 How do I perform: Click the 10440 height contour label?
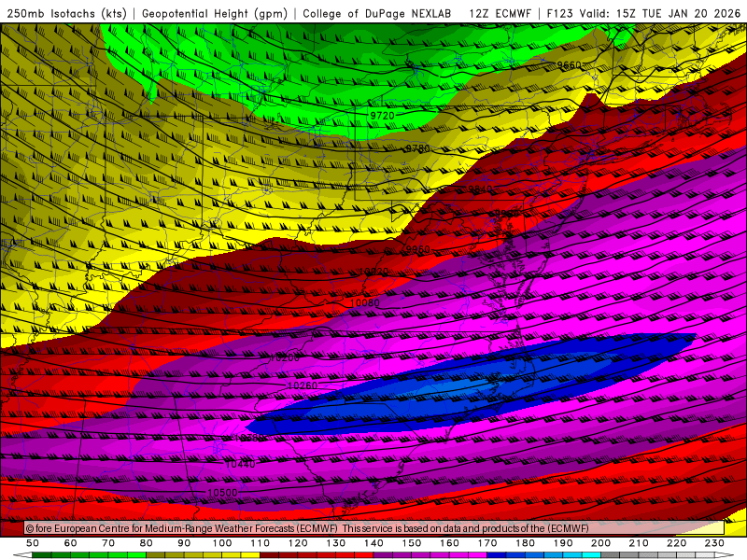coord(240,464)
